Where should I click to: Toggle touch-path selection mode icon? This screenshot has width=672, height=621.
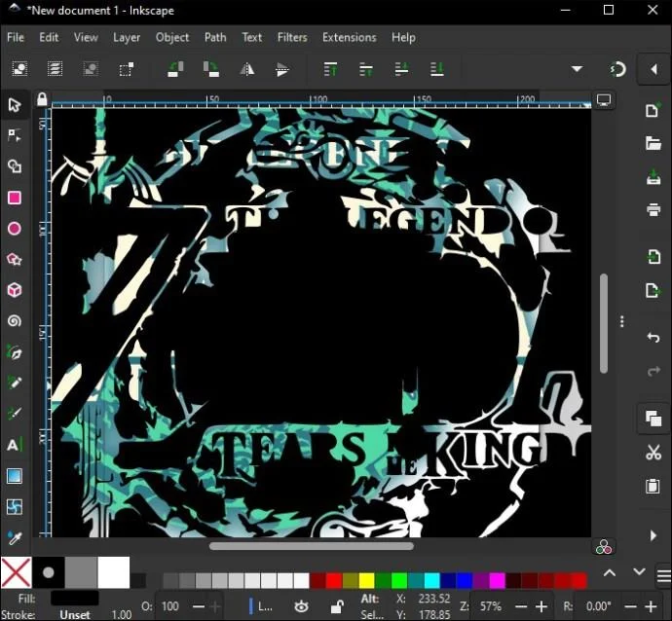click(126, 69)
